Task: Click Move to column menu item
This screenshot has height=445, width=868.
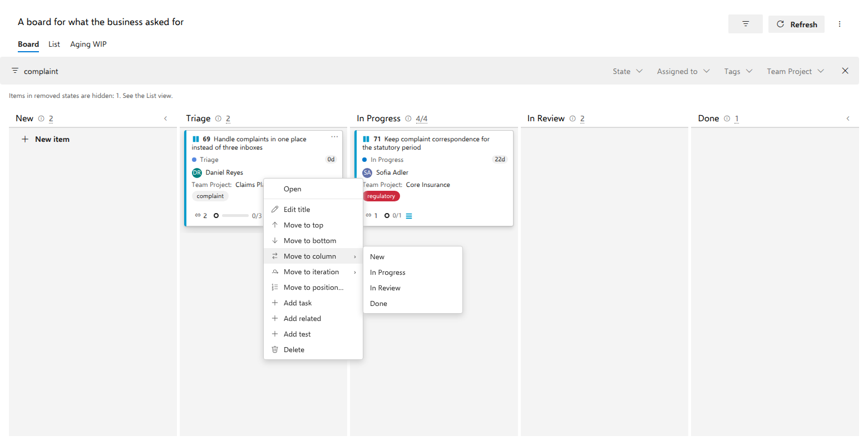Action: 313,256
